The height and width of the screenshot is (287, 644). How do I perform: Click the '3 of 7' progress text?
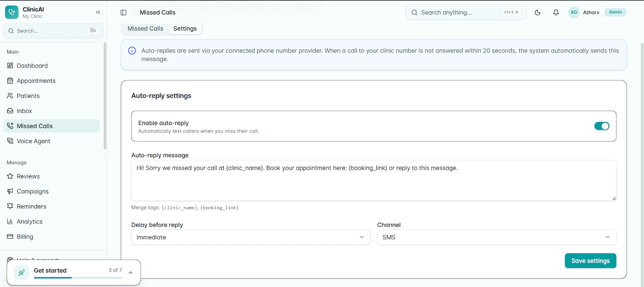[x=115, y=270]
